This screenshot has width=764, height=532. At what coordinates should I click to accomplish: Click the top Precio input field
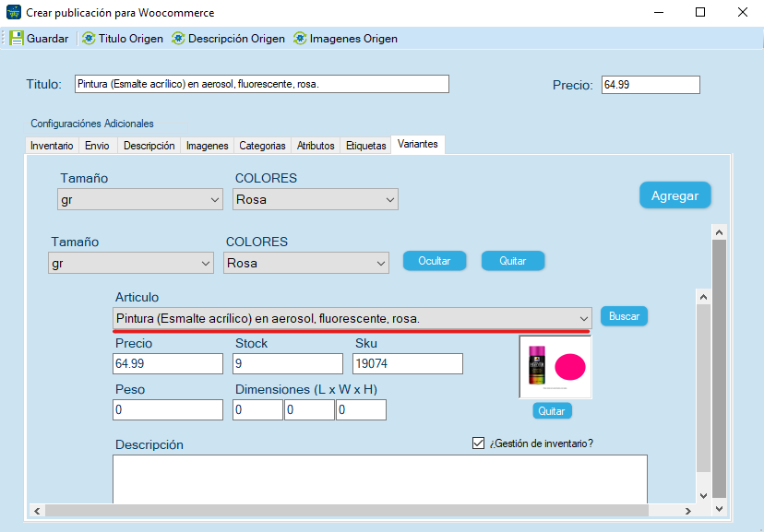point(651,85)
